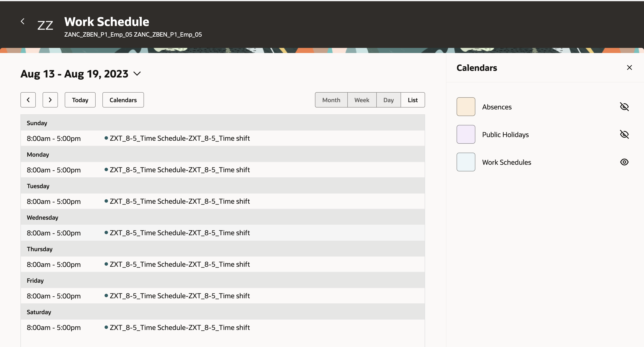The image size is (644, 347).
Task: Open the date range selector dropdown
Action: (137, 74)
